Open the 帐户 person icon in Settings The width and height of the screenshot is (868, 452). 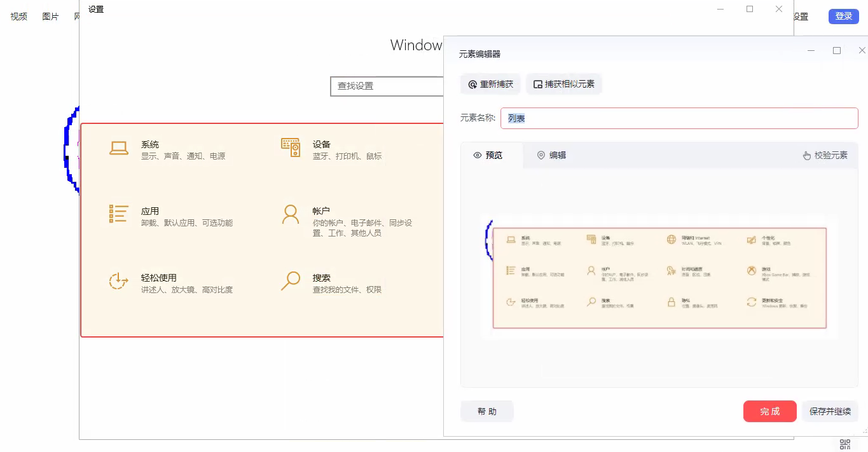pyautogui.click(x=291, y=215)
